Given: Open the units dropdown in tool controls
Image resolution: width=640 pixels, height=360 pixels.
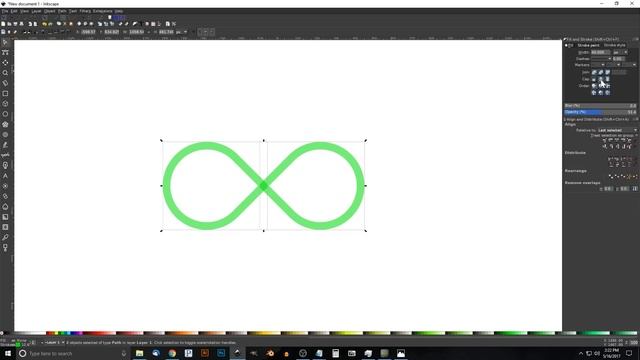Looking at the screenshot, I should coord(181,32).
